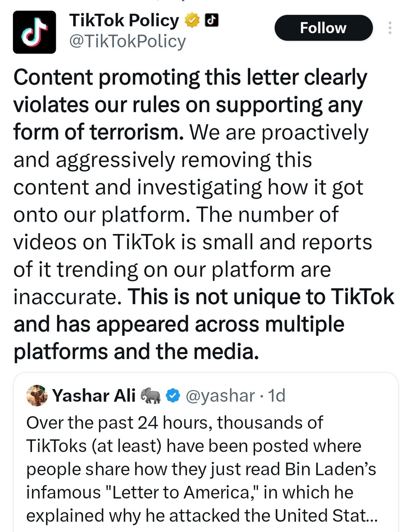Open the three-dot more options menu
Screen dimensions: 411x532
pos(390,28)
